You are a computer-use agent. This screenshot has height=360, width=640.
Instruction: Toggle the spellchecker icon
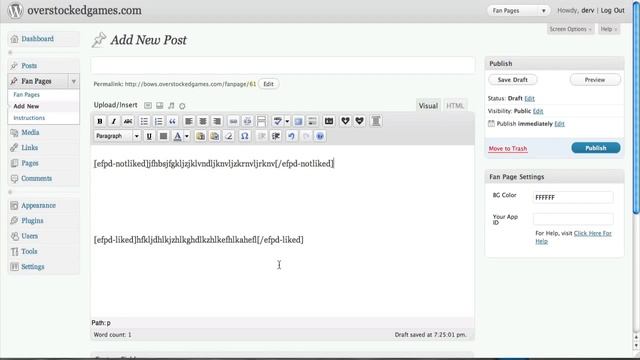(278, 121)
